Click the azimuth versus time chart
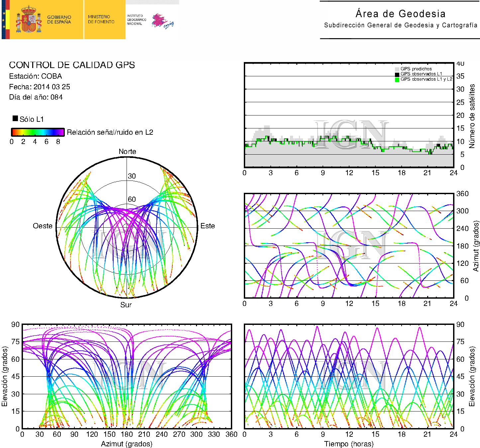Viewport: 480px width, 448px height. (349, 246)
